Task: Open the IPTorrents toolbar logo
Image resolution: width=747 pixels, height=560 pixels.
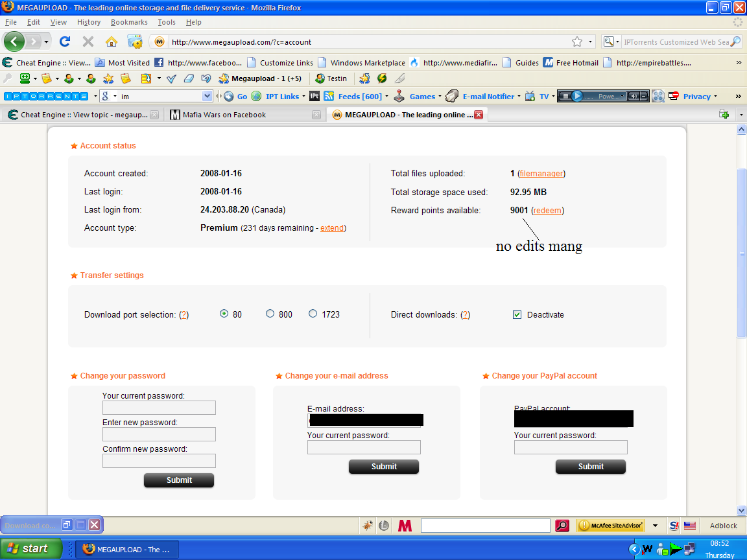Action: (46, 96)
